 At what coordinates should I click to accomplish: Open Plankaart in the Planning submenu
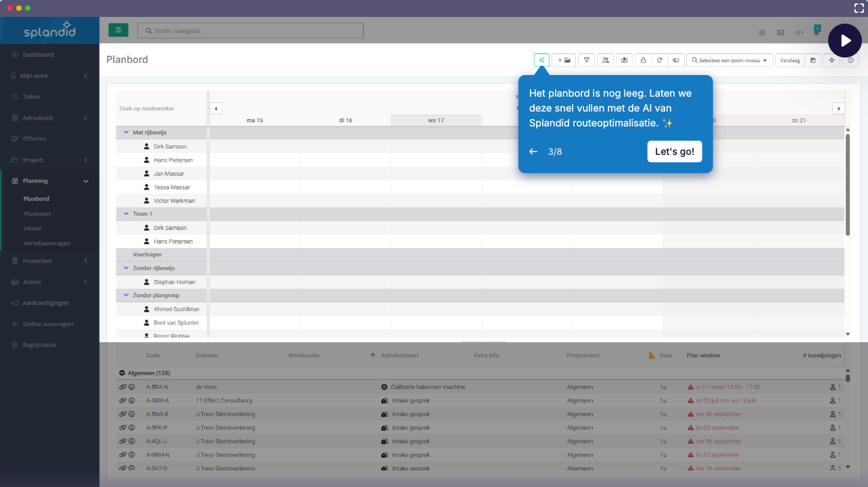tap(37, 214)
